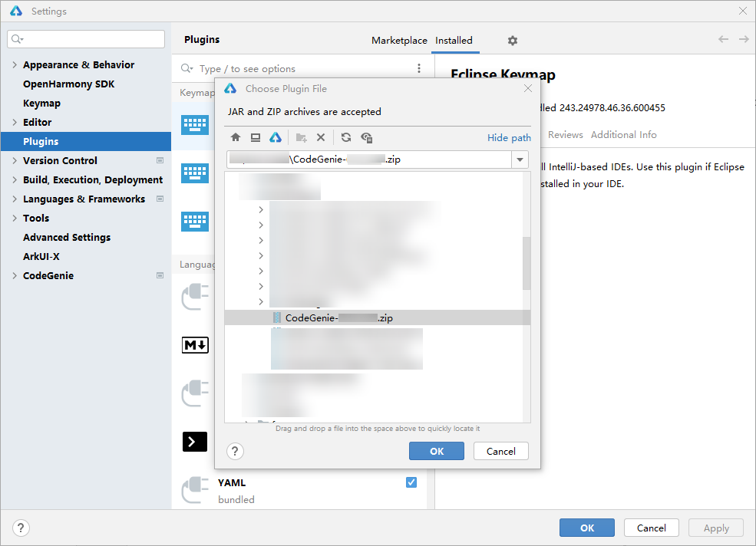This screenshot has width=756, height=546.
Task: Switch to Installed tab
Action: point(454,41)
